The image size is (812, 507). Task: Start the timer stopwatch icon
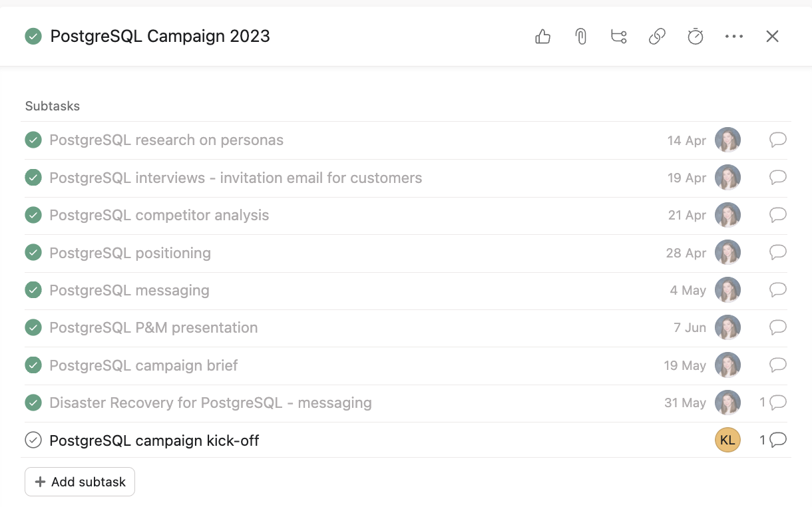click(695, 37)
